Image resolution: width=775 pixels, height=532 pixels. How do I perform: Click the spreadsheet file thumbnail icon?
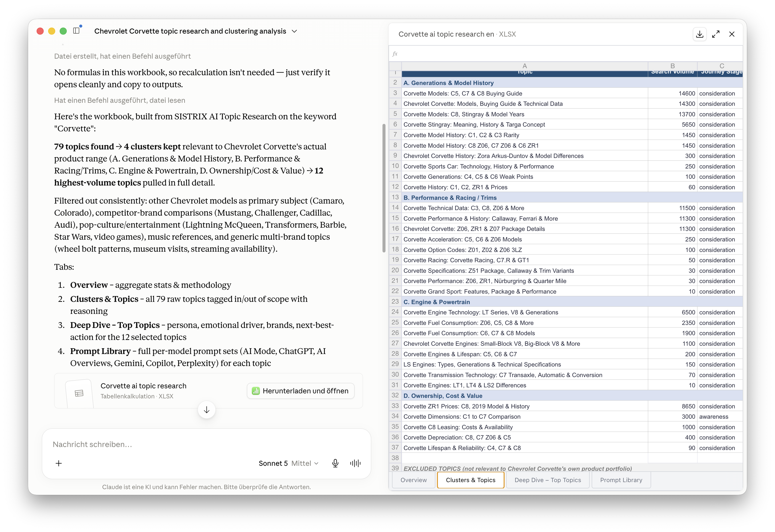coord(79,393)
